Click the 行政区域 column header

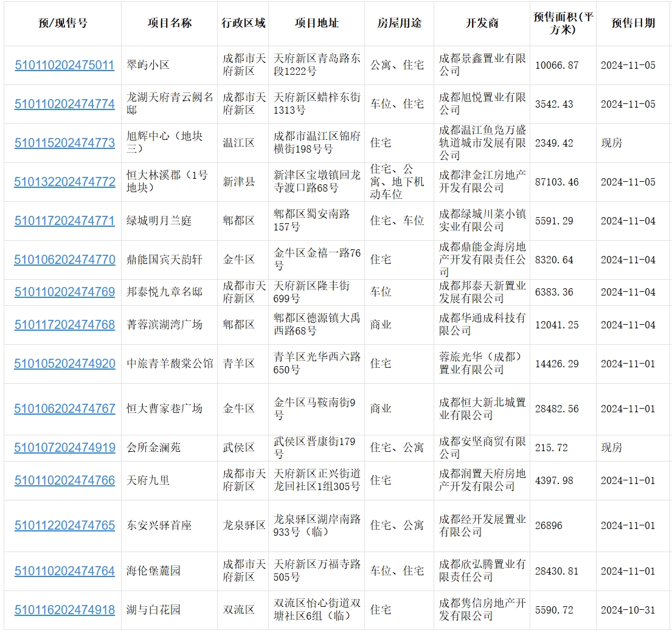243,23
